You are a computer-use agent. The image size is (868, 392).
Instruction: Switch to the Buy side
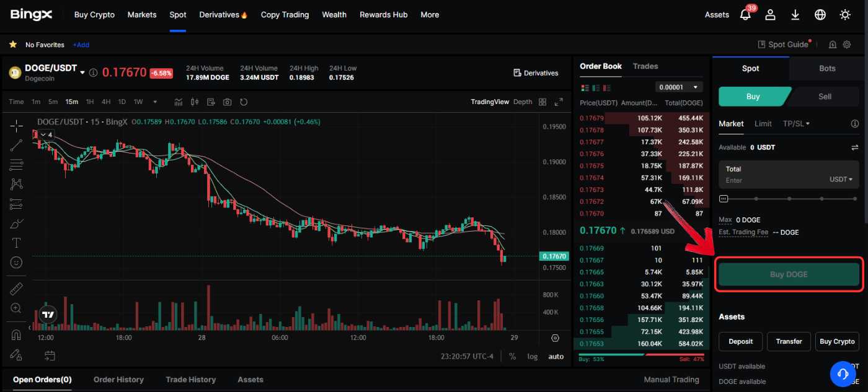[x=753, y=97]
